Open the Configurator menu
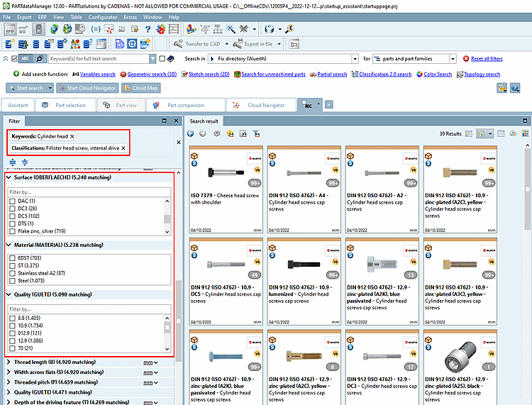The width and height of the screenshot is (532, 405). 103,16
